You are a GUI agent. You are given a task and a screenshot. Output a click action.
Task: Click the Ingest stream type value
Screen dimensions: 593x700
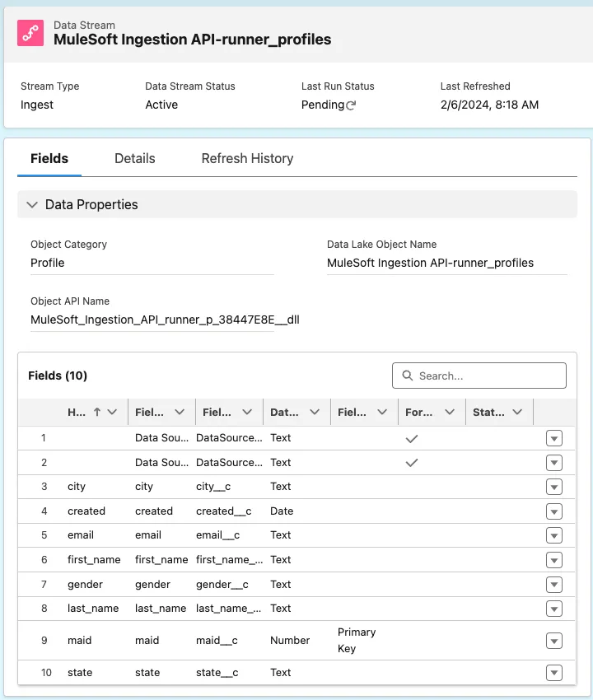(36, 105)
